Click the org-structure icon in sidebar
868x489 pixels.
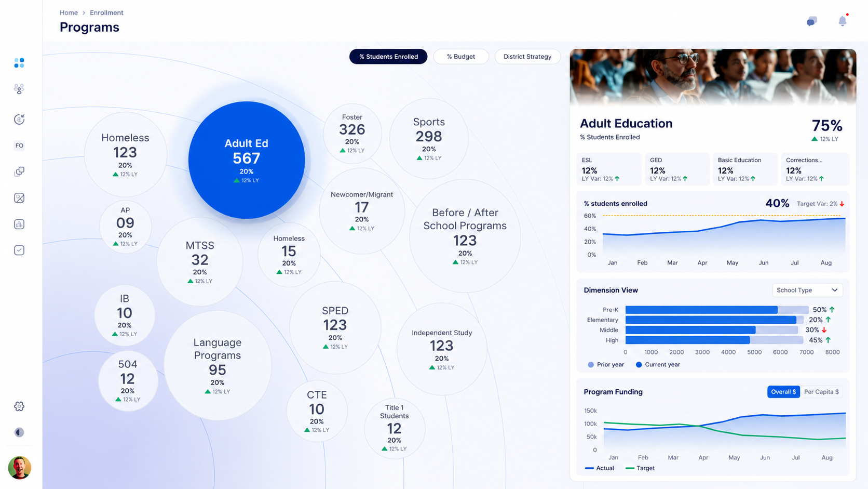click(x=19, y=89)
